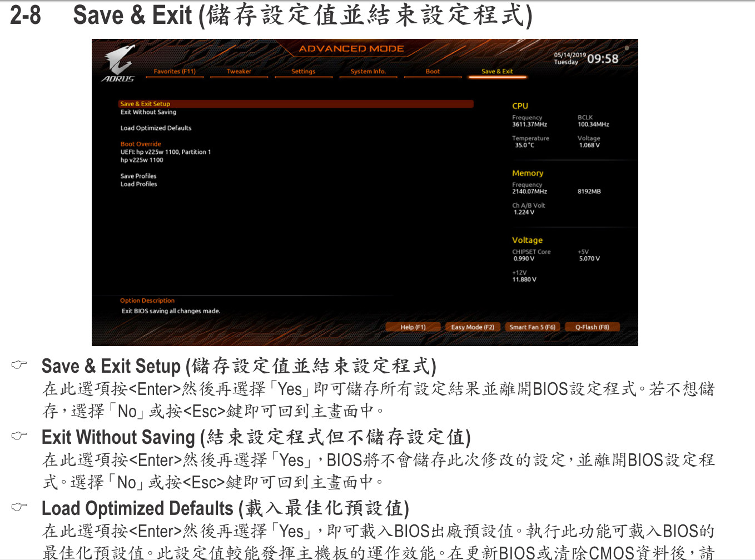
Task: Click Load Optimized Defaults
Action: (156, 128)
